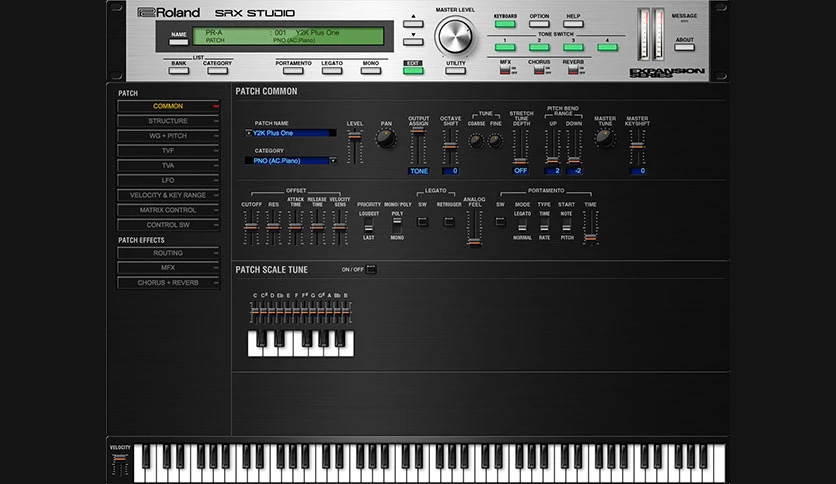Toggle the Legato Retrigger switch
This screenshot has width=836, height=484.
(x=449, y=221)
